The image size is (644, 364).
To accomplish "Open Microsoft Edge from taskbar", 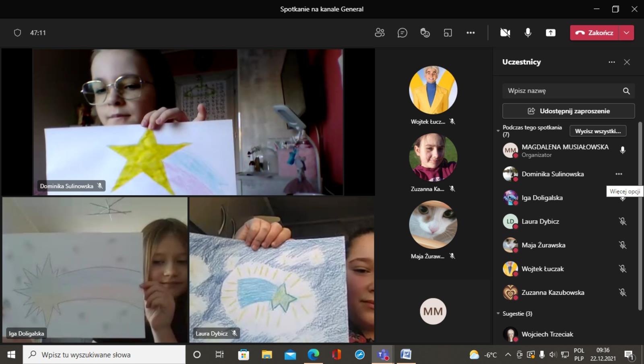I will click(313, 354).
